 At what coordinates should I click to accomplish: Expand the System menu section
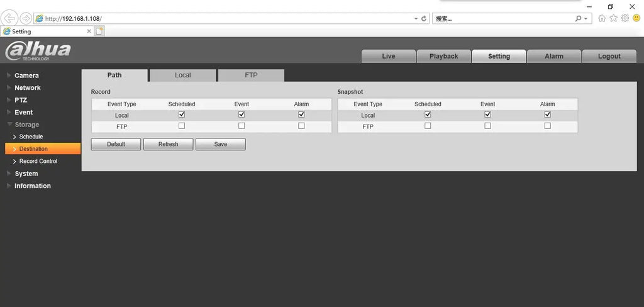(x=26, y=174)
